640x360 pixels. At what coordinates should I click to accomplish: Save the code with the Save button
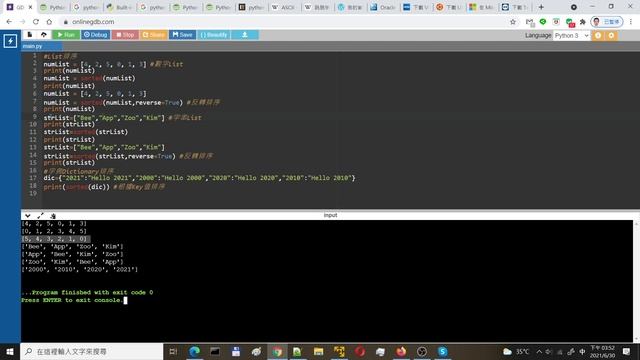coord(182,35)
